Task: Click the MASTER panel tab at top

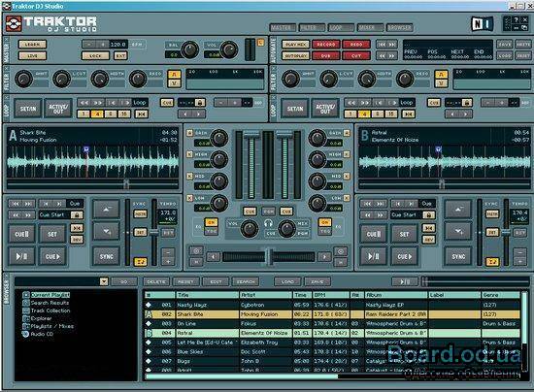Action: 283,27
